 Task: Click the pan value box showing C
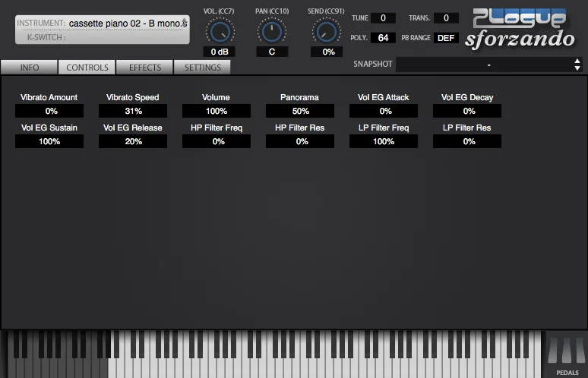click(x=272, y=52)
